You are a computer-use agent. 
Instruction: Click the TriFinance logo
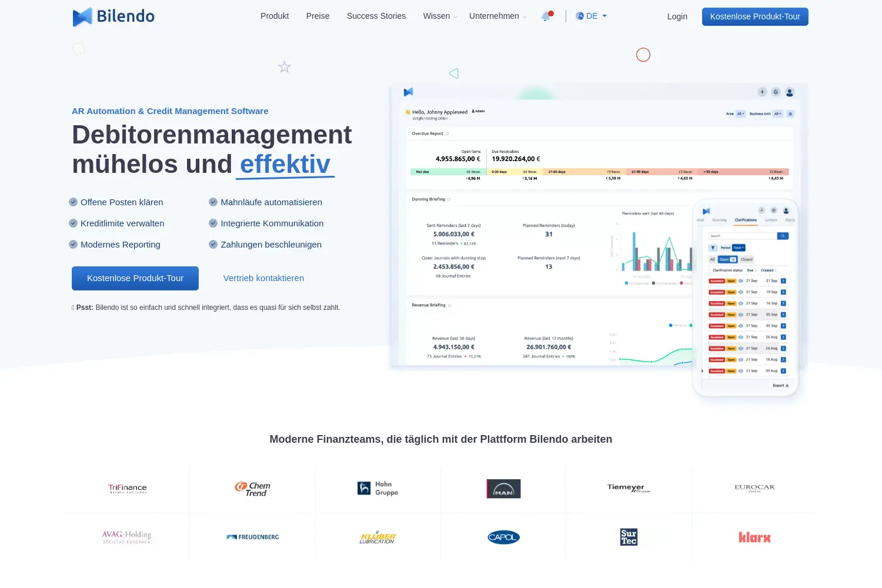[128, 489]
